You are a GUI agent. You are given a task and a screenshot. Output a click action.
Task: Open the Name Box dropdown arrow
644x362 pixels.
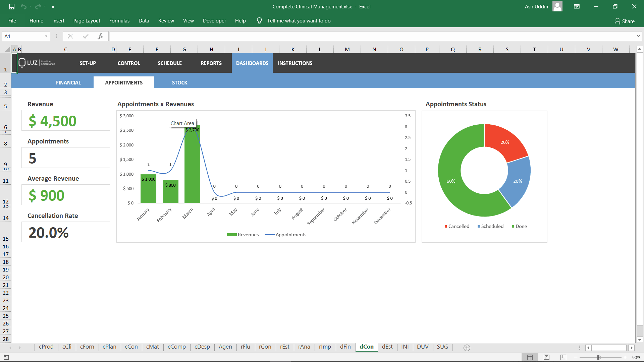pos(46,36)
